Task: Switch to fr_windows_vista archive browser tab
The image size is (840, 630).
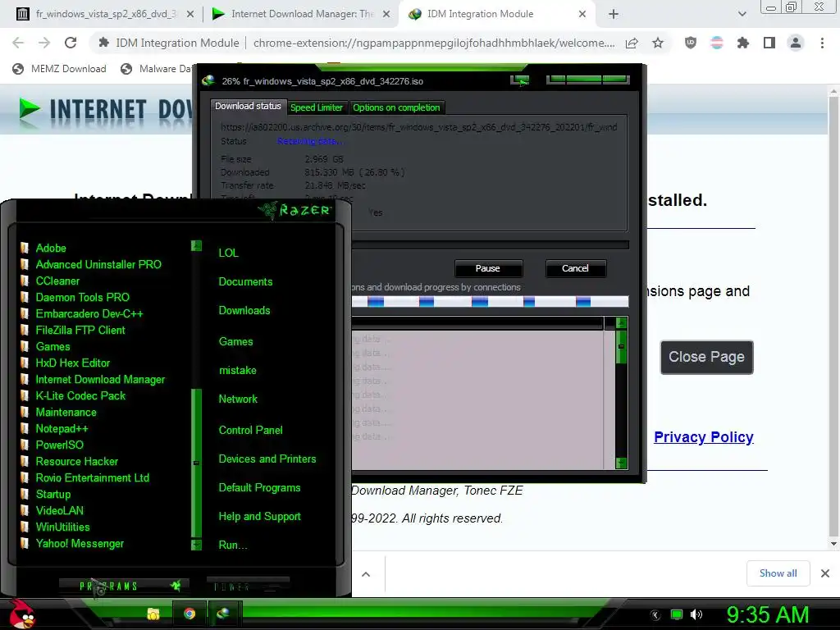Action: click(x=104, y=14)
